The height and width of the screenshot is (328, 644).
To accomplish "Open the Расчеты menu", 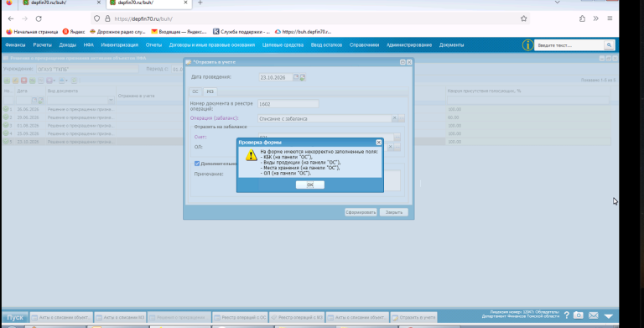I will [42, 44].
